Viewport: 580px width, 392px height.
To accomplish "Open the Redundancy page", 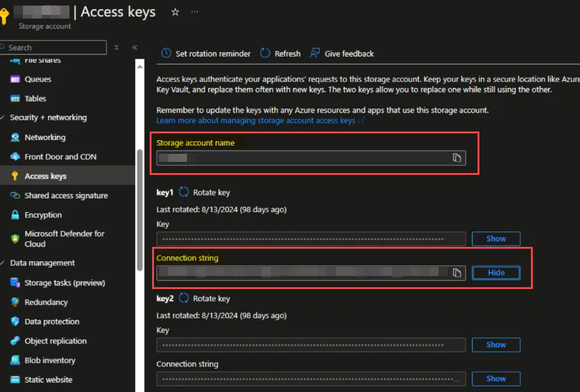I will point(46,302).
